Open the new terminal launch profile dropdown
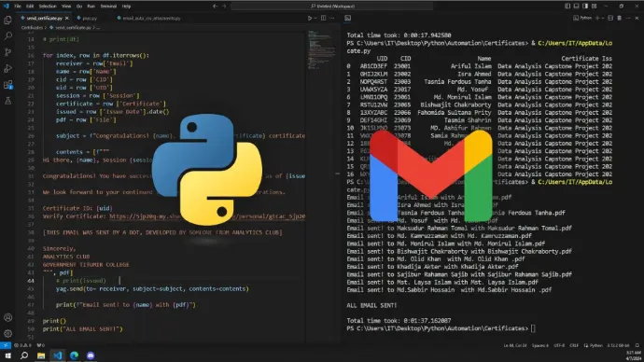 click(x=603, y=18)
